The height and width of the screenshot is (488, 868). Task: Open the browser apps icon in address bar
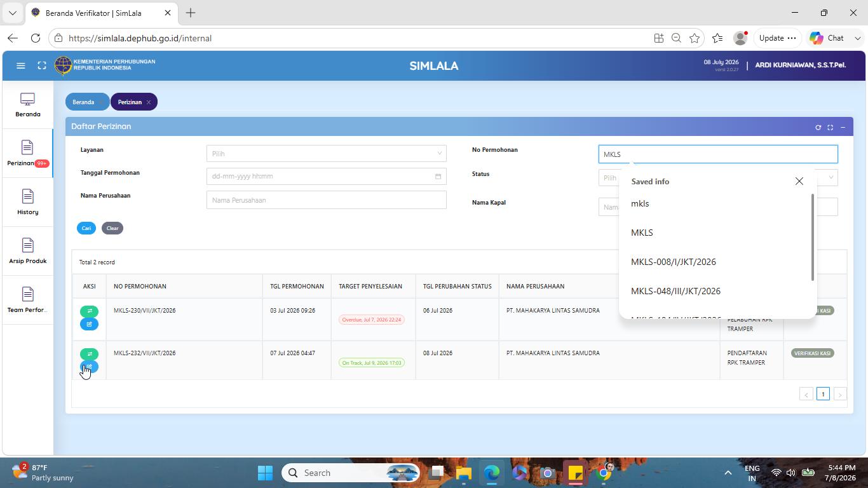coord(658,38)
